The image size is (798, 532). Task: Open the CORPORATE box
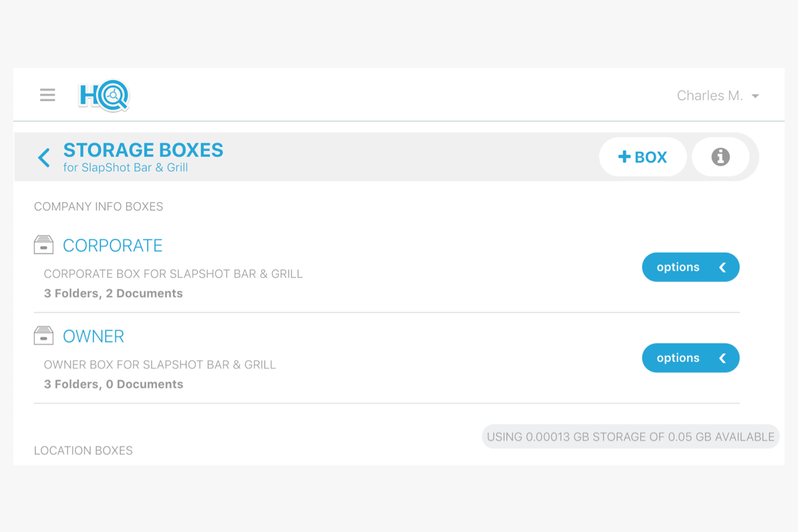pos(112,245)
